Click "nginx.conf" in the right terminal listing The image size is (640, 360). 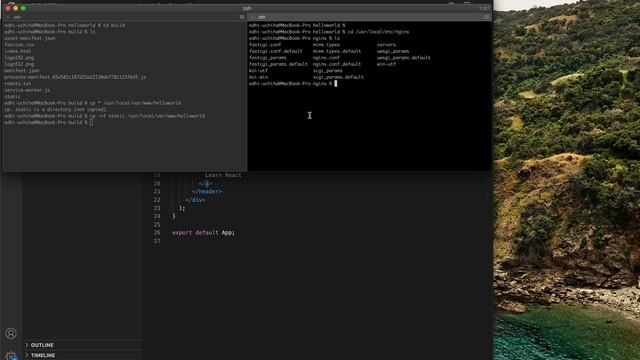point(326,58)
